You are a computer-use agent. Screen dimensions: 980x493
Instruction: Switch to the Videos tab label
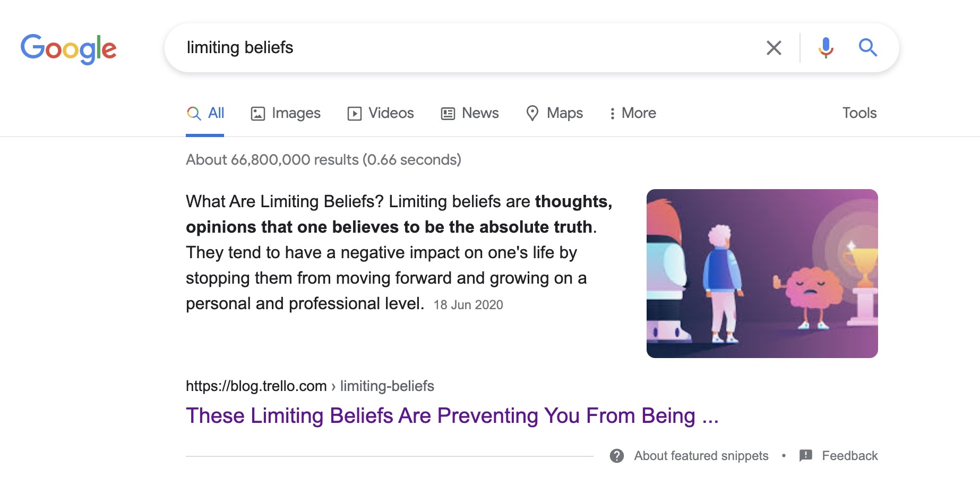(x=391, y=113)
